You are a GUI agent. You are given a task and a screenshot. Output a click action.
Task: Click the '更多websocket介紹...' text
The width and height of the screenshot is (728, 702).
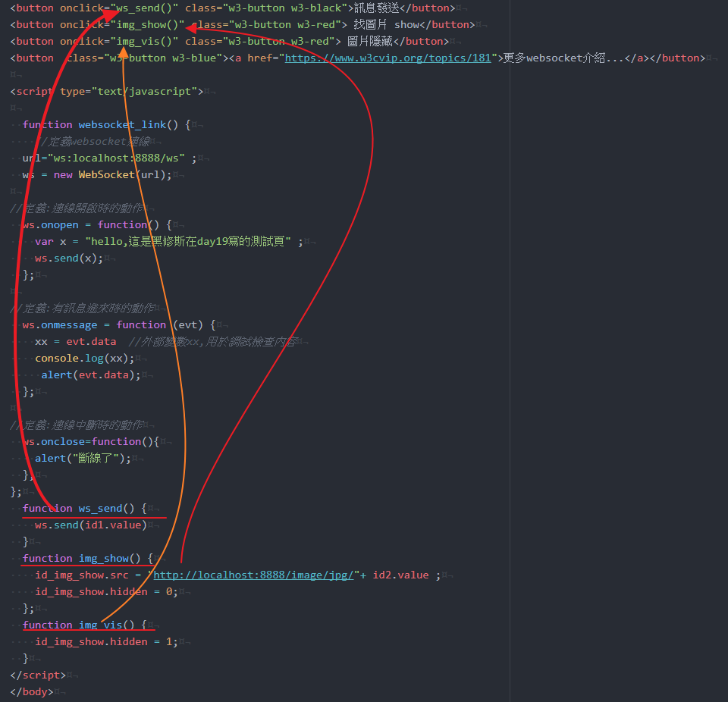(x=563, y=58)
